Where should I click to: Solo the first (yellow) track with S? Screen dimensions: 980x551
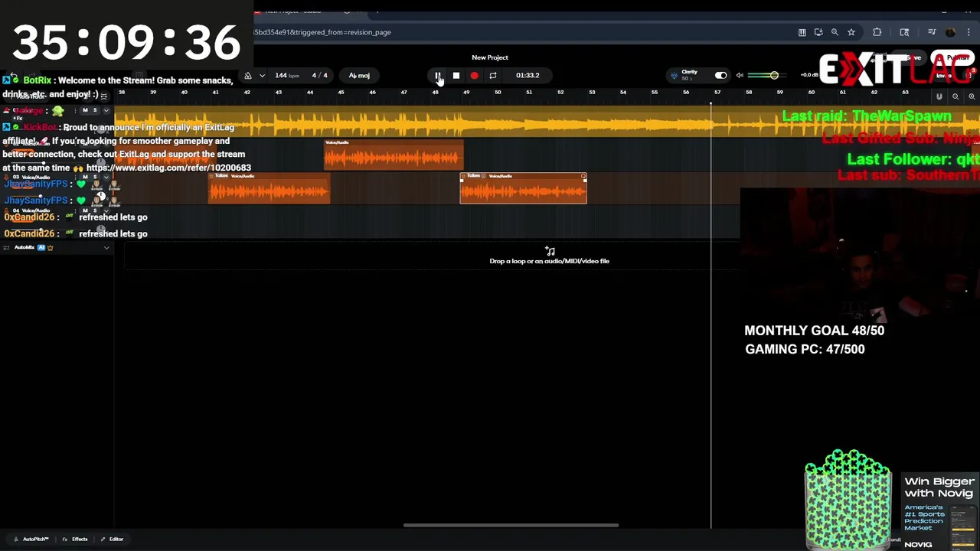pyautogui.click(x=95, y=111)
